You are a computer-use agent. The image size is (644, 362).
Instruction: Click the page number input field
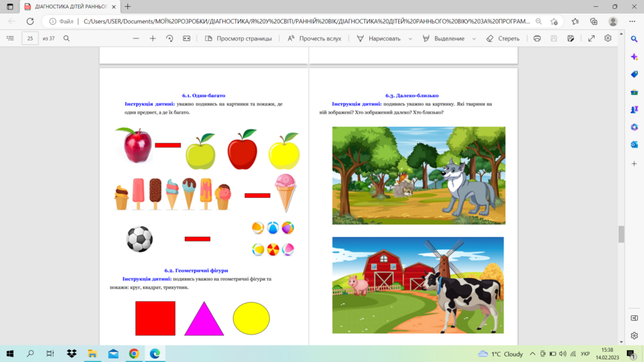[30, 38]
